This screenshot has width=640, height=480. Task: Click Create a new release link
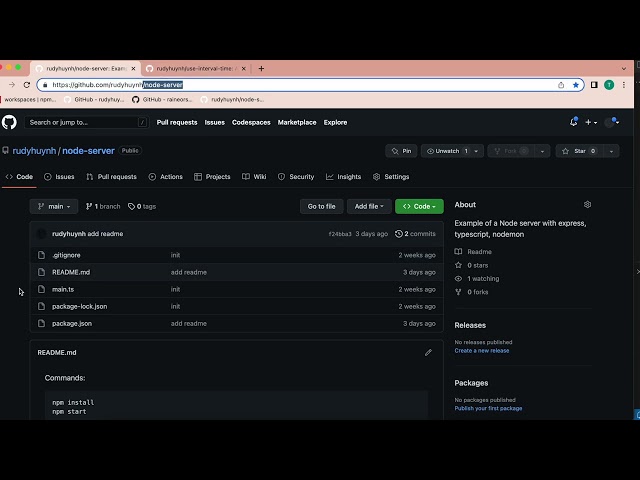point(482,351)
